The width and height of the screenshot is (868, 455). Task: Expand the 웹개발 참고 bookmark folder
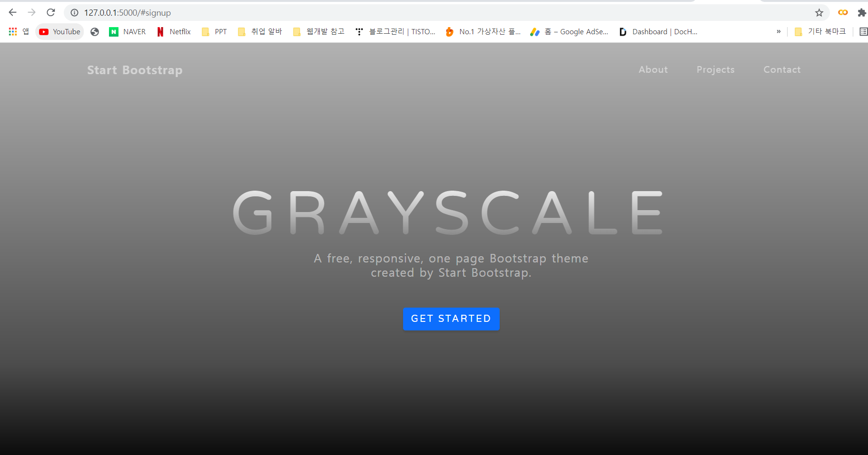[319, 31]
